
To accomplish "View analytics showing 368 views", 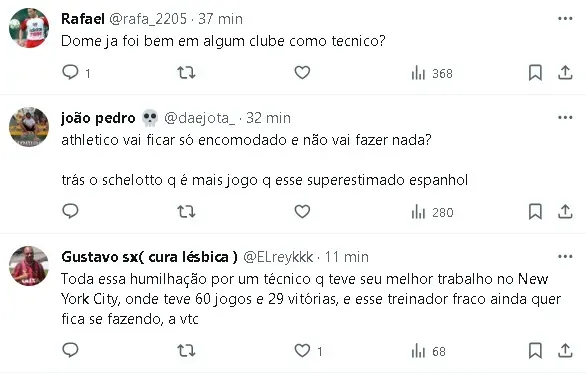I will (x=432, y=73).
